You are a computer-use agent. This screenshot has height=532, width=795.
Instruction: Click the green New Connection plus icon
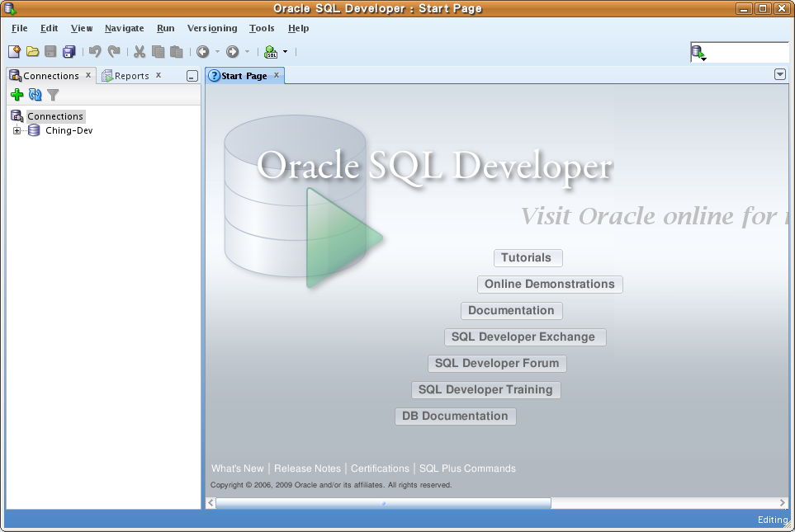coord(17,94)
